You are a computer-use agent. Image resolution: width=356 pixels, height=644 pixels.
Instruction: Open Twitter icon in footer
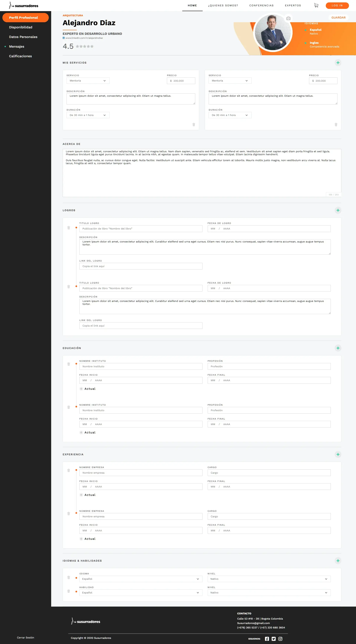click(274, 639)
